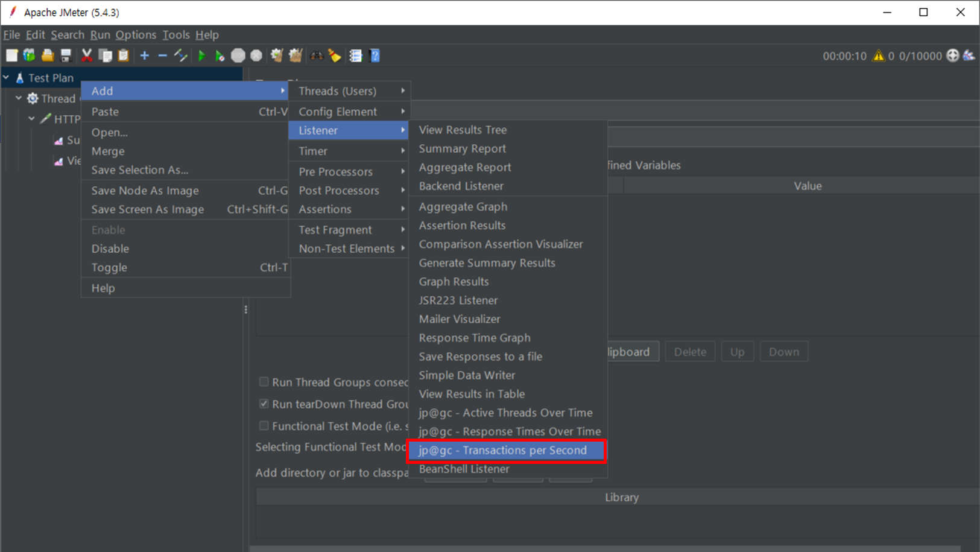Click the Clear results broom-gear icon
The image size is (980, 552).
(277, 56)
